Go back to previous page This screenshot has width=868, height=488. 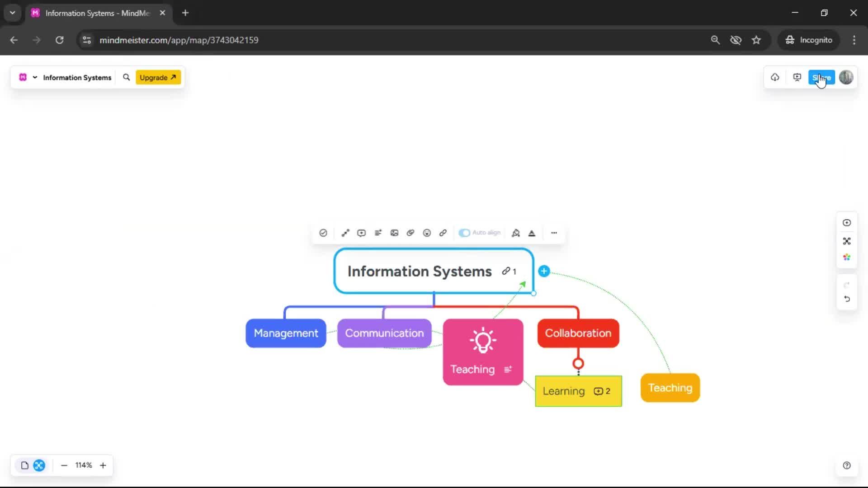point(14,40)
